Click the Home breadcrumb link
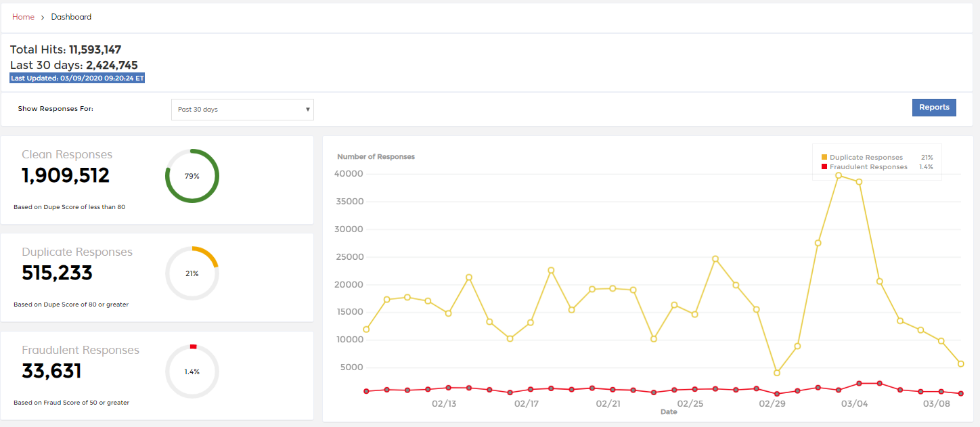980x427 pixels. pyautogui.click(x=23, y=17)
